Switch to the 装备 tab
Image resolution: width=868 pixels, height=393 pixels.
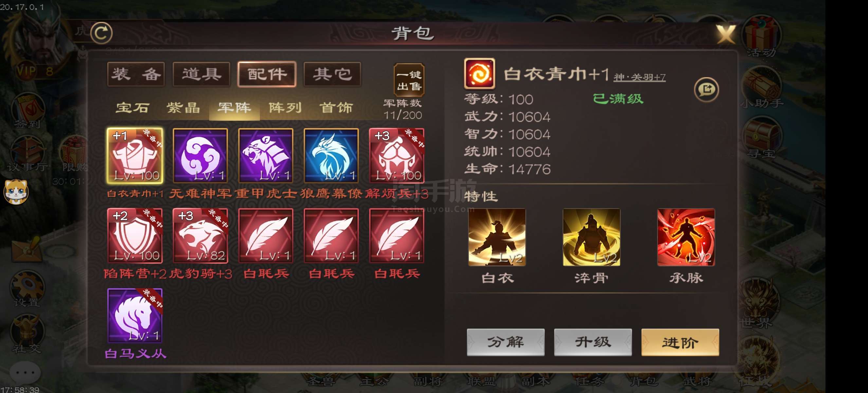(136, 74)
